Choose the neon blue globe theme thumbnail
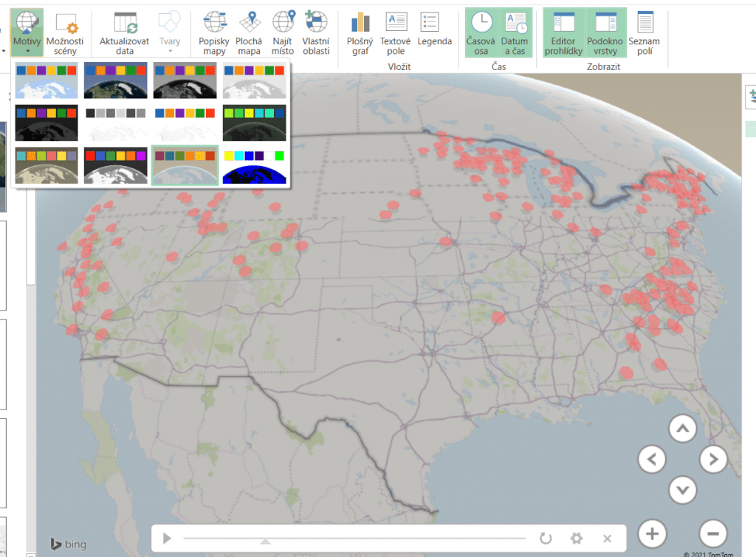This screenshot has height=557, width=756. tap(254, 166)
